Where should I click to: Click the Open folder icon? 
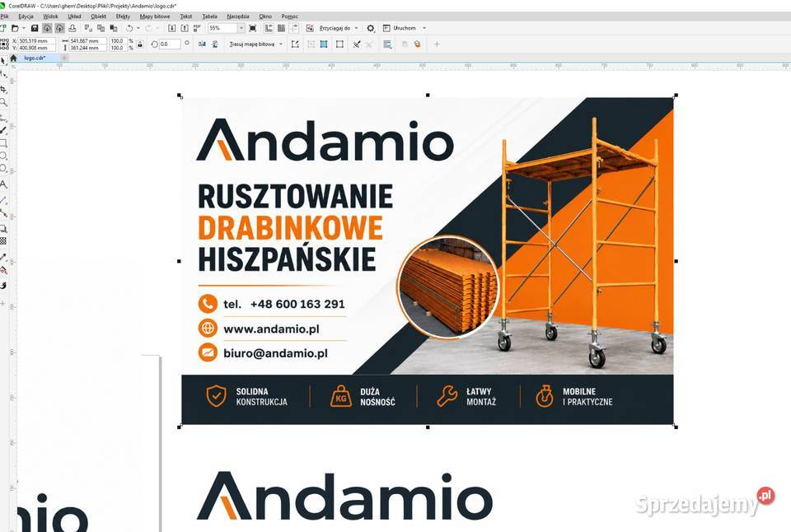pyautogui.click(x=15, y=28)
